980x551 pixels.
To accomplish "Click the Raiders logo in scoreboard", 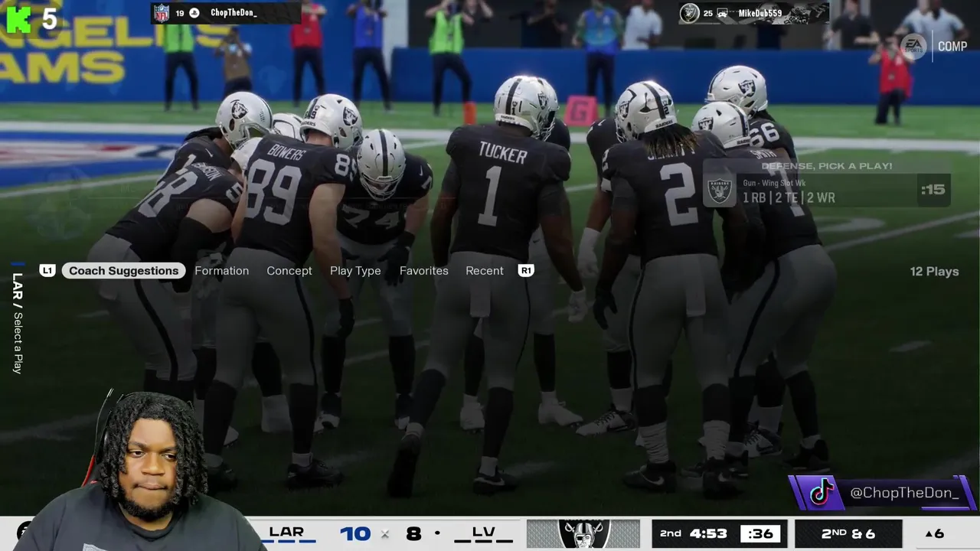I will (x=583, y=533).
